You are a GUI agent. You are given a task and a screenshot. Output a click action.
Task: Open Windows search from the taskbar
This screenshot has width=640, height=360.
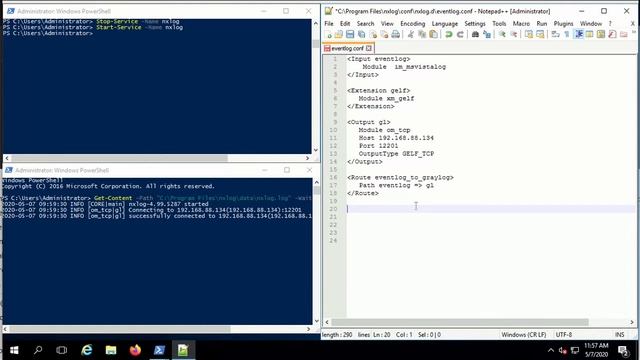(38, 350)
